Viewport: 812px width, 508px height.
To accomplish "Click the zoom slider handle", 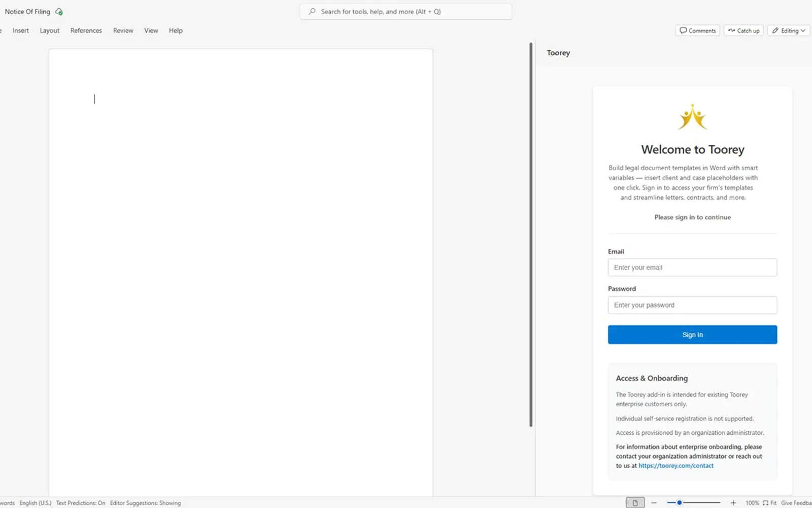I will [680, 502].
